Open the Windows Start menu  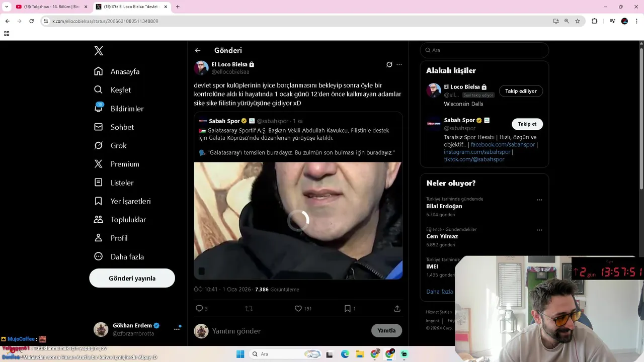[x=240, y=354]
